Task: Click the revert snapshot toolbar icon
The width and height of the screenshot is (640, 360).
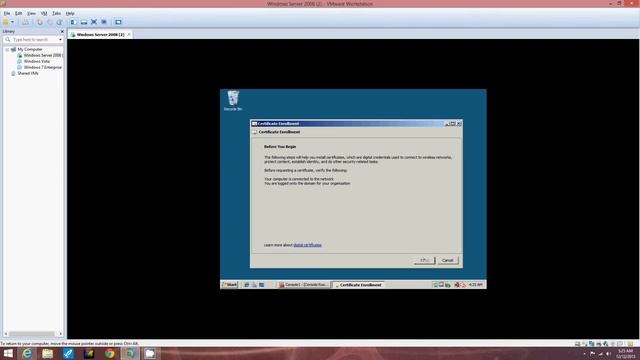Action: coord(49,22)
